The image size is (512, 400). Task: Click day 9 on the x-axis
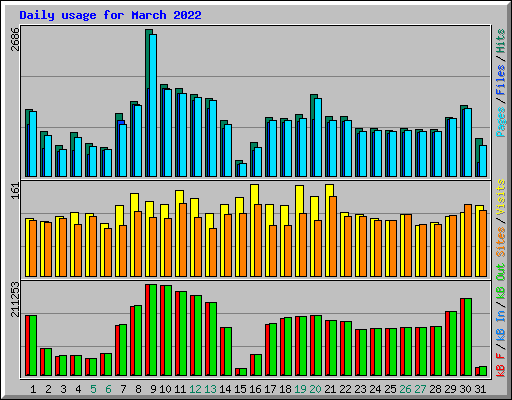click(153, 389)
